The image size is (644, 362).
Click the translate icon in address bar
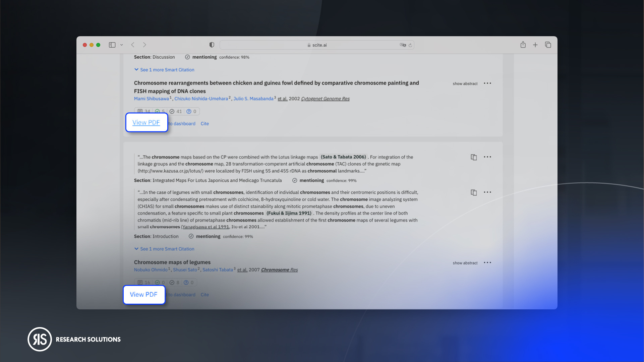(x=402, y=45)
